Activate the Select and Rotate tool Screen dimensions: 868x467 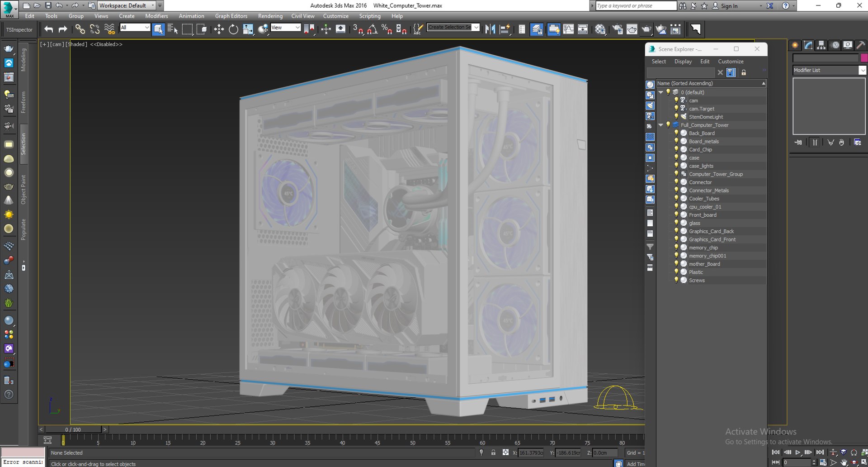pos(233,29)
